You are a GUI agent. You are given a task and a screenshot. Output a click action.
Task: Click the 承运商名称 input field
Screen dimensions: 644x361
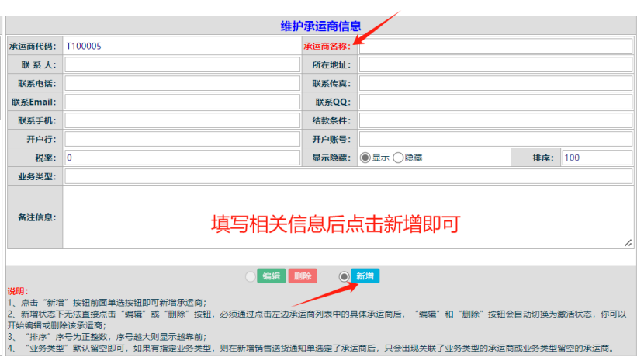495,46
